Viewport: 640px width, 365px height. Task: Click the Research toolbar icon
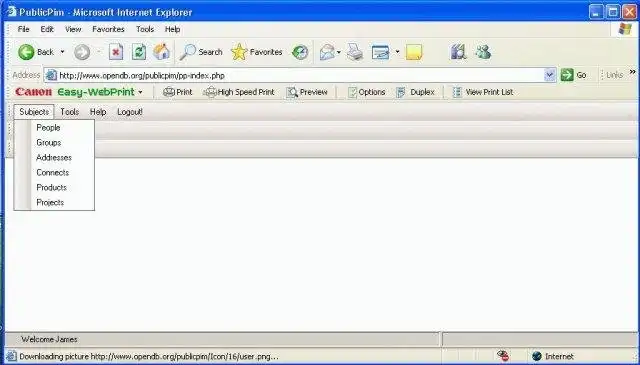tap(458, 52)
